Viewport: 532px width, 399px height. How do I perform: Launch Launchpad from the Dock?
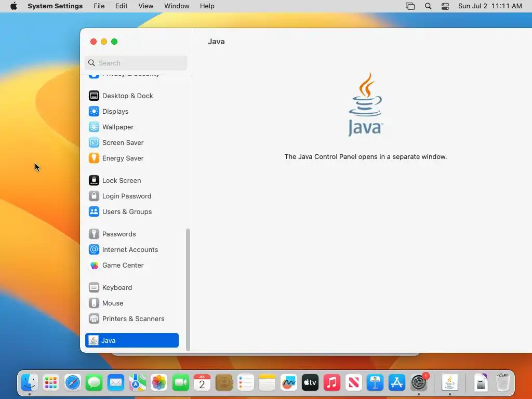51,383
